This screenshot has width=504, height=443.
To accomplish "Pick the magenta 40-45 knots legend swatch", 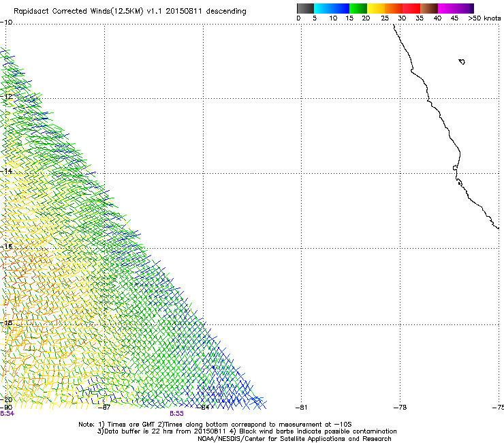I will [x=447, y=8].
